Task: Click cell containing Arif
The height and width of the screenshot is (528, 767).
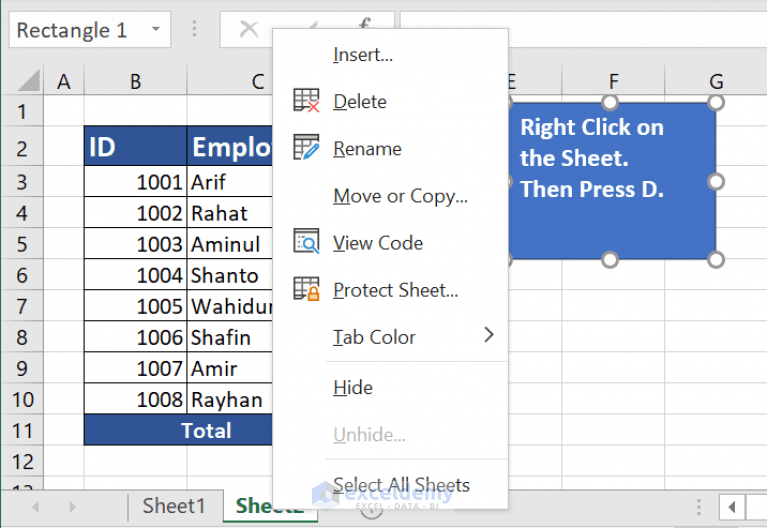Action: coord(229,182)
